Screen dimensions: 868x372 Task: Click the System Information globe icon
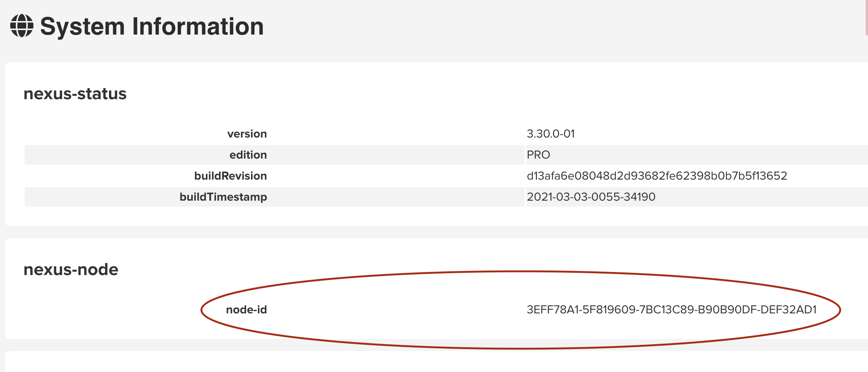[21, 26]
